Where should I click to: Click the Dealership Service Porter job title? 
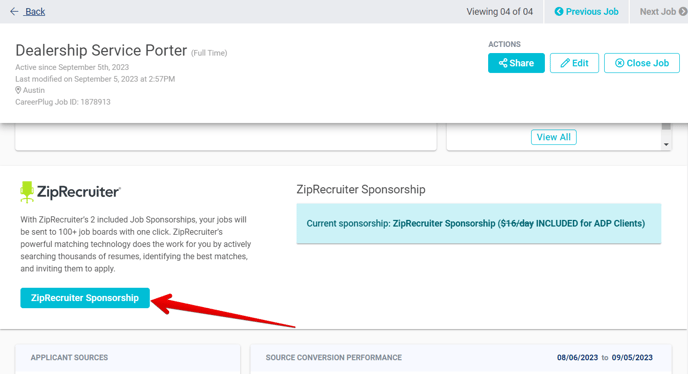pyautogui.click(x=101, y=50)
